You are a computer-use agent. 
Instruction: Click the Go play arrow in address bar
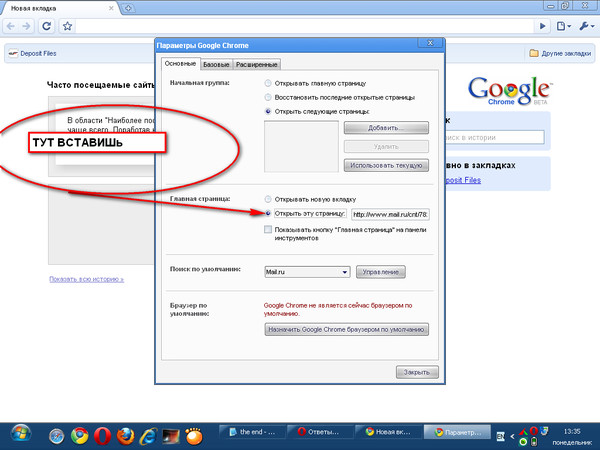click(x=542, y=26)
